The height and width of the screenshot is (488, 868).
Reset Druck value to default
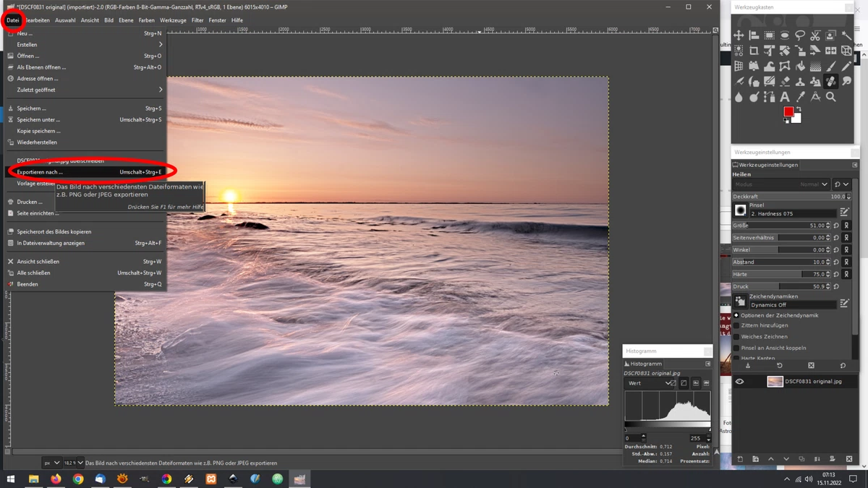tap(836, 286)
